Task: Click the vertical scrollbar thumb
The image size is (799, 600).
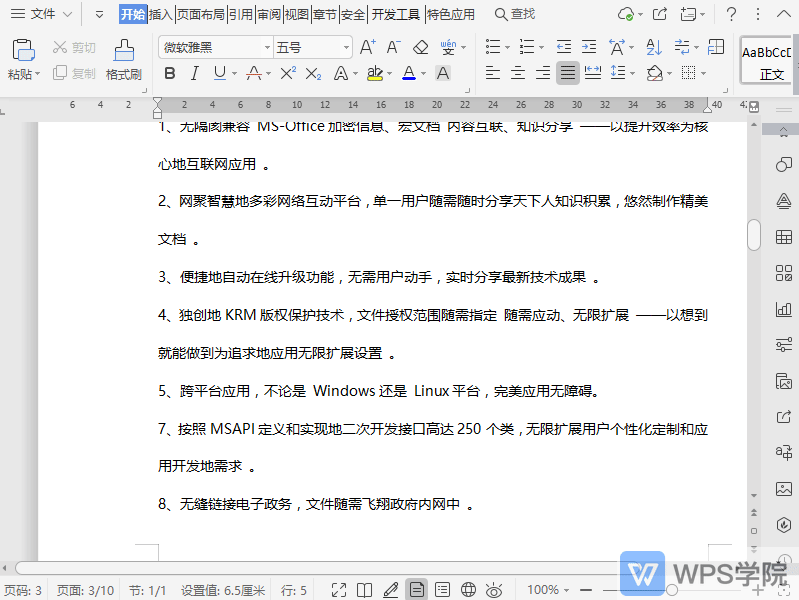Action: [754, 234]
